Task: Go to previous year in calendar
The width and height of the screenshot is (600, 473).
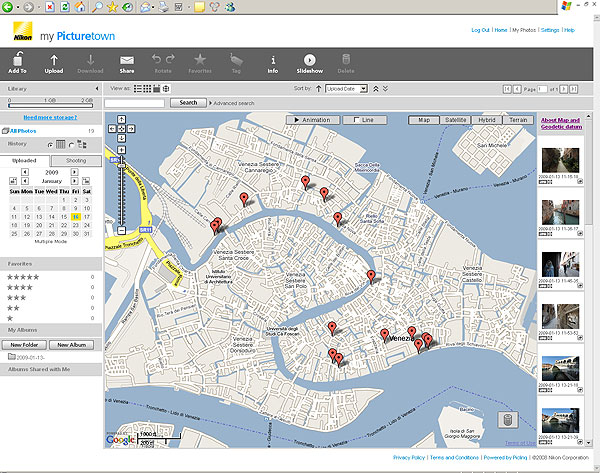Action: pos(25,172)
